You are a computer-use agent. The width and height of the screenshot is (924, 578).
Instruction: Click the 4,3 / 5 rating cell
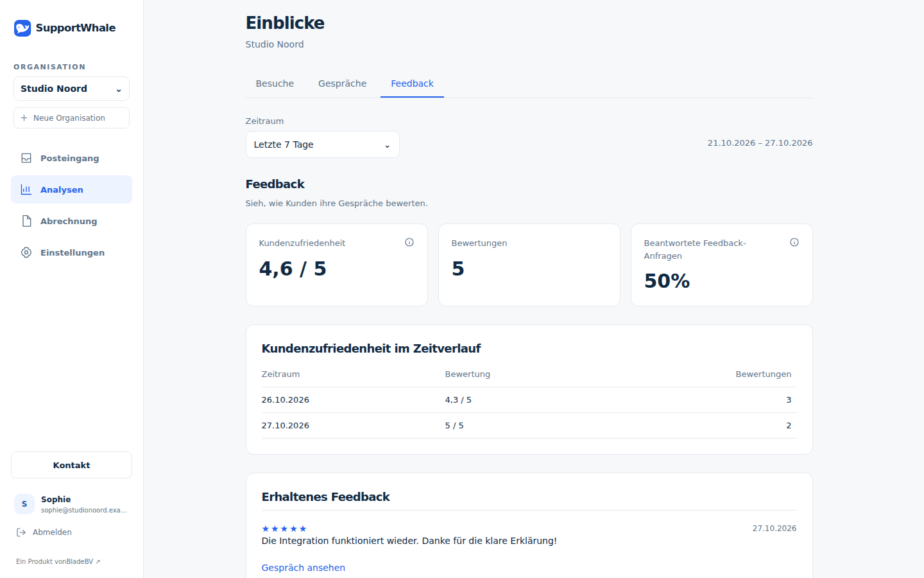458,399
